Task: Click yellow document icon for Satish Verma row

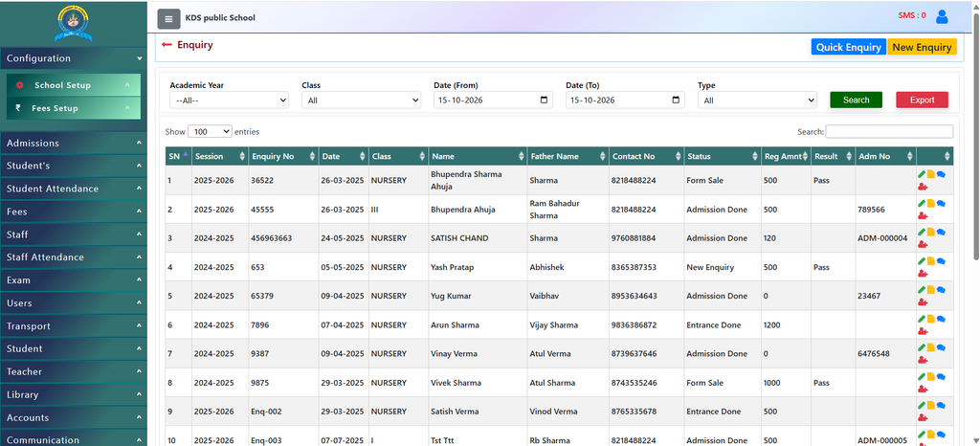Action: click(x=930, y=406)
